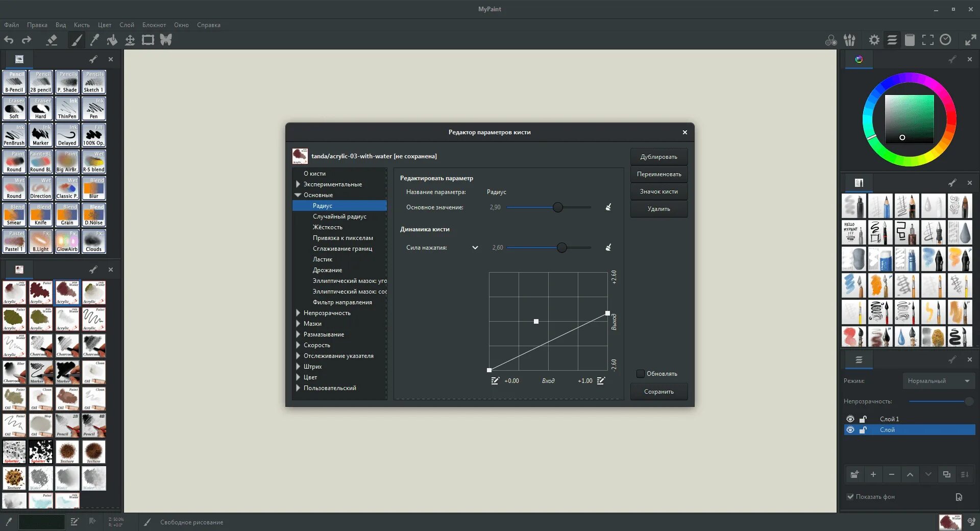Open the Справка menu
The image size is (980, 531).
point(209,25)
